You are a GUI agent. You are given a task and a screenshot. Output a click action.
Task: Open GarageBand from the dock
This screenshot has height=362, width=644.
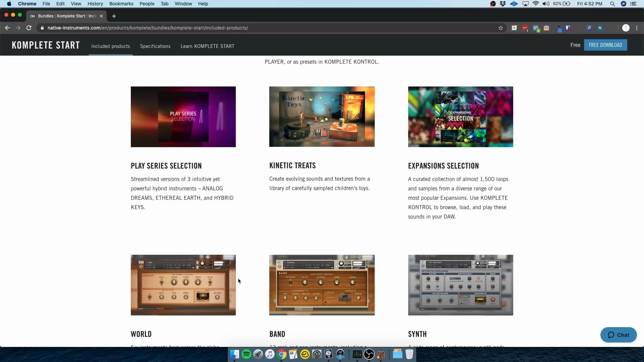381,354
